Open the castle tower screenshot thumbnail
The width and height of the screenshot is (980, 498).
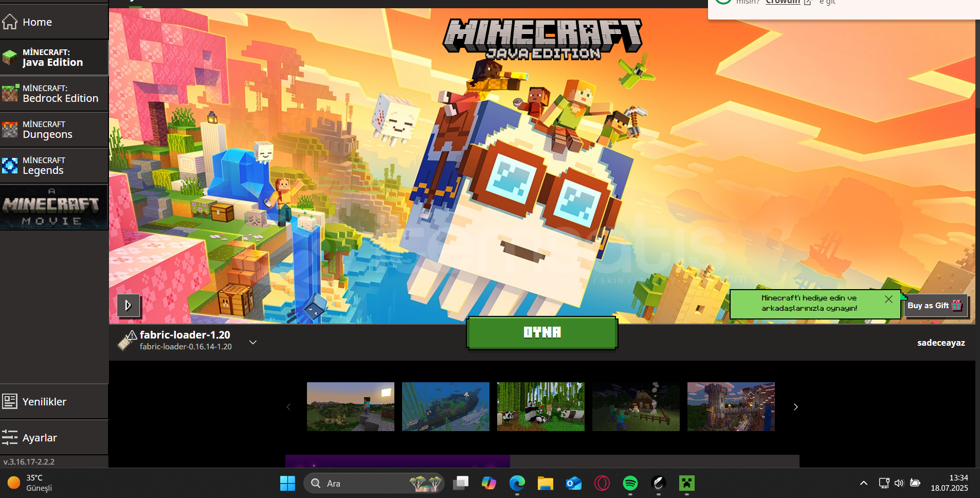pos(731,406)
